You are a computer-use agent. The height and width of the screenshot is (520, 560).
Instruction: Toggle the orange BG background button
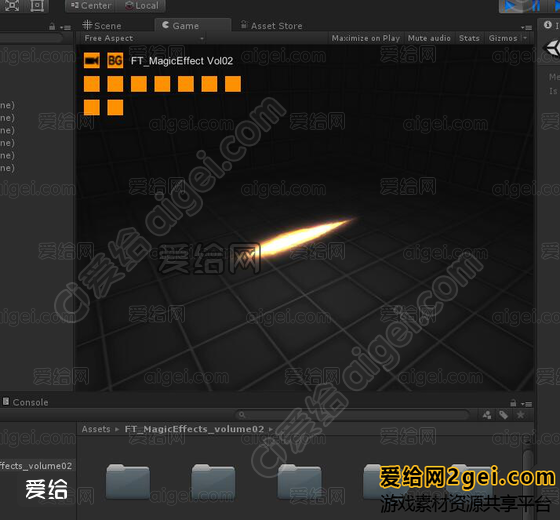(115, 60)
